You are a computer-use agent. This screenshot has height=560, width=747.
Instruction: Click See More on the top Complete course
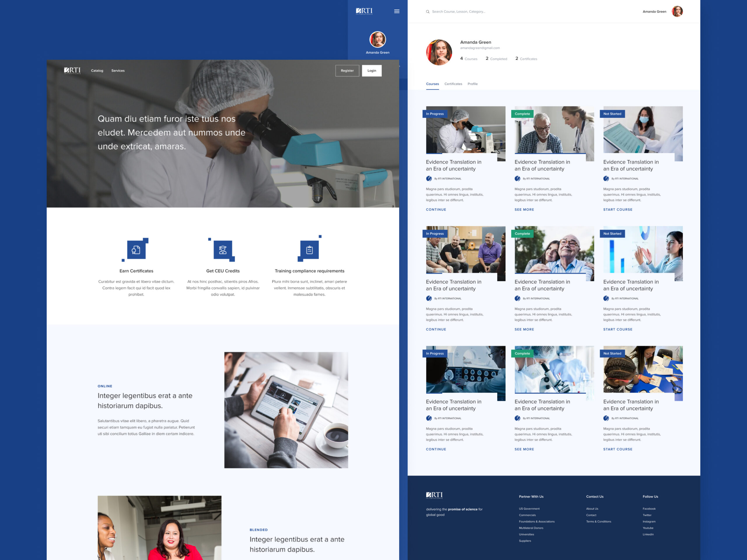point(524,209)
